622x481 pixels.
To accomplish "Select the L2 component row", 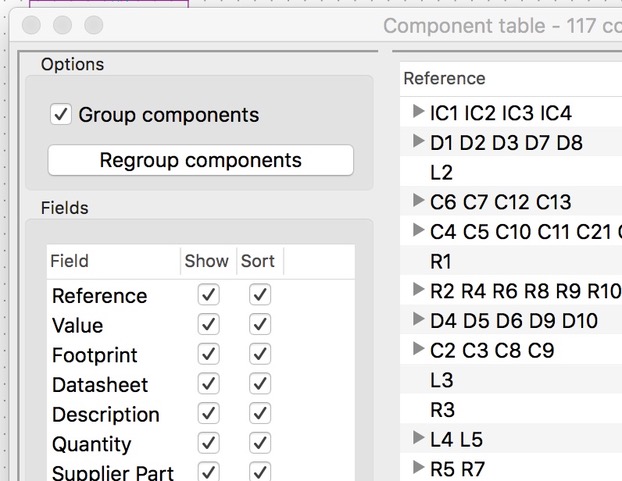I will pyautogui.click(x=441, y=173).
